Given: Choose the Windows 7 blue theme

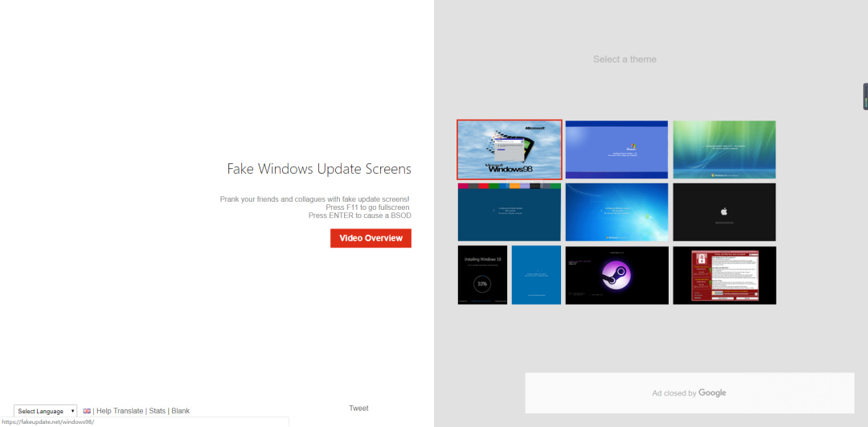Looking at the screenshot, I should point(616,212).
